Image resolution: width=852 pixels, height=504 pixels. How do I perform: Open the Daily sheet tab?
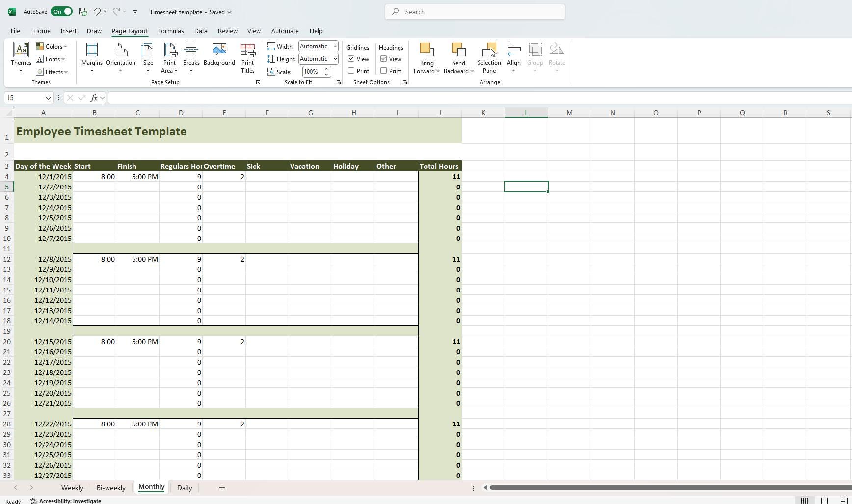click(x=185, y=488)
